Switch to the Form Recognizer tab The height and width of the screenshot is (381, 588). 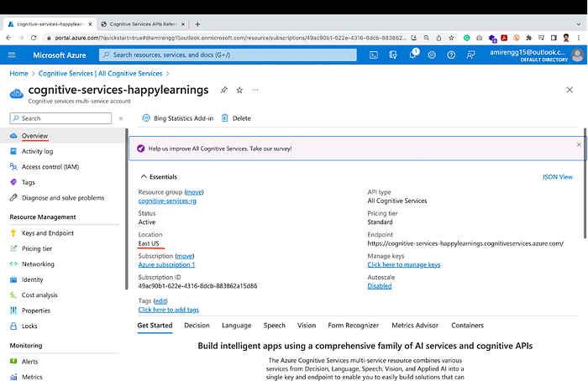(x=354, y=326)
